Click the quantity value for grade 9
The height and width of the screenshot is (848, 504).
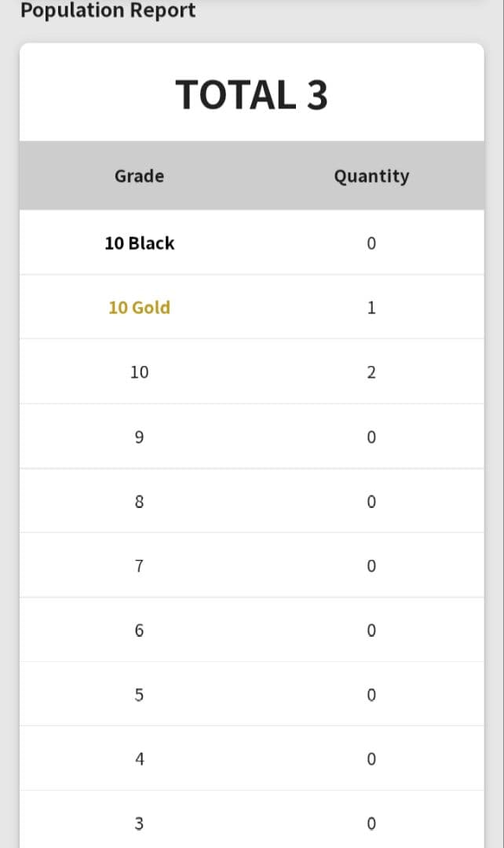pyautogui.click(x=371, y=437)
